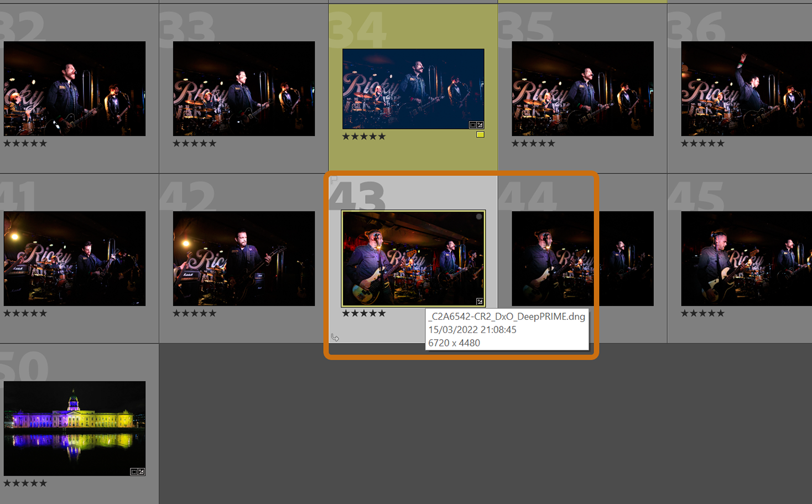Click the crop badge on photo 50

pyautogui.click(x=134, y=472)
